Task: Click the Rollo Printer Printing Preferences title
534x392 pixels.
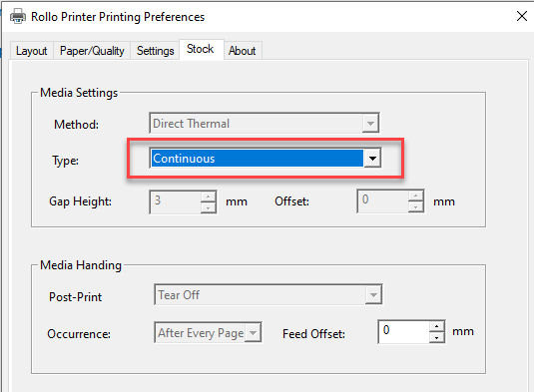Action: point(118,17)
